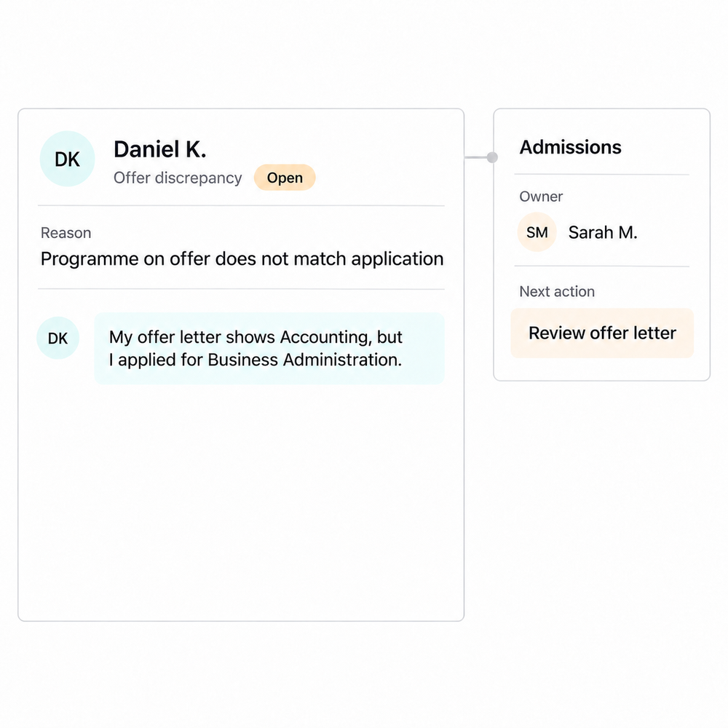728x728 pixels.
Task: Click the Next action label
Action: click(x=557, y=292)
